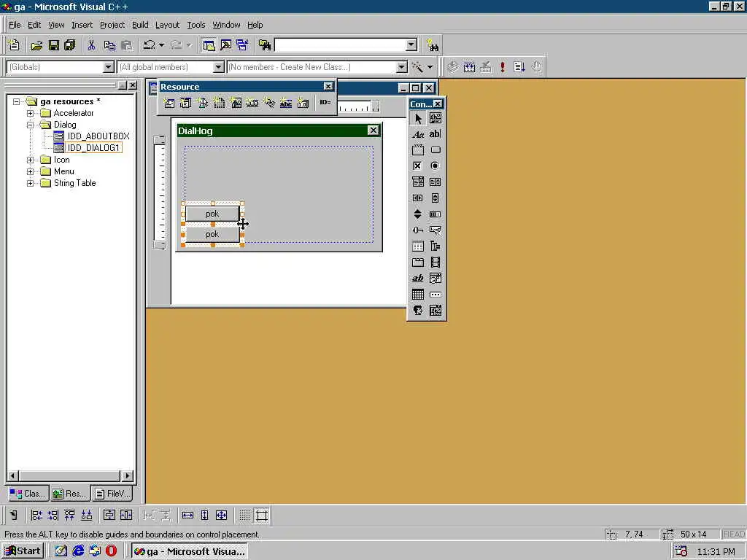Choose the Month Calendar control tool

click(418, 295)
